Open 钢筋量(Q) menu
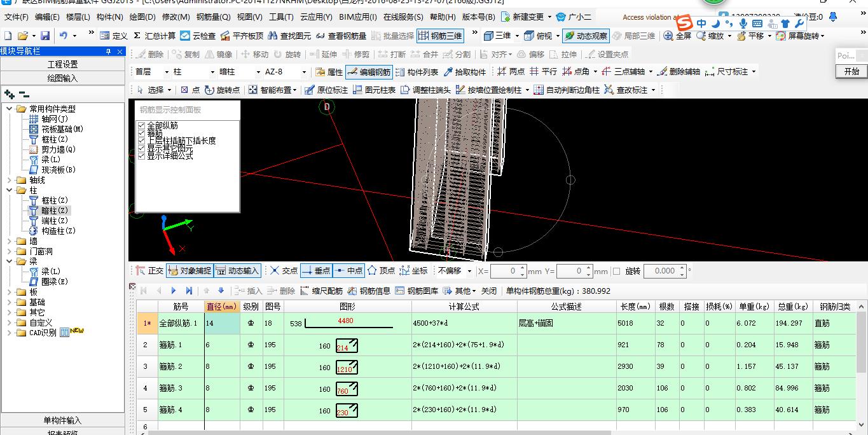This screenshot has height=435, width=868. click(213, 17)
